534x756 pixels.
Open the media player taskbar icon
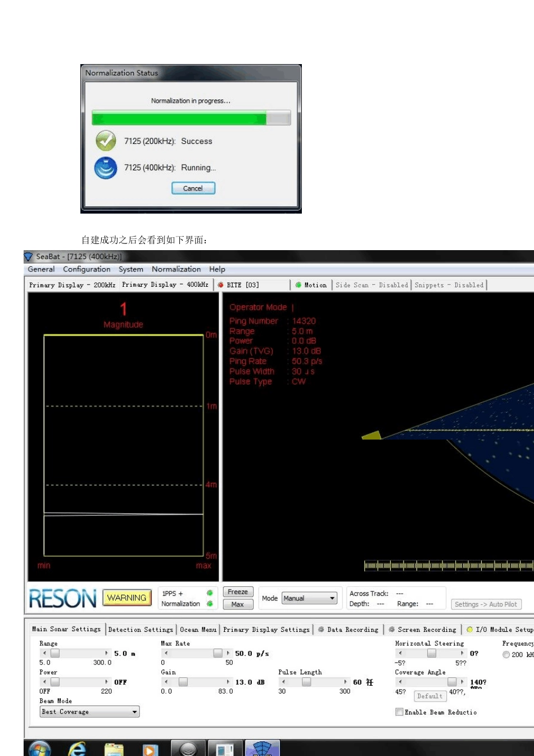click(150, 749)
